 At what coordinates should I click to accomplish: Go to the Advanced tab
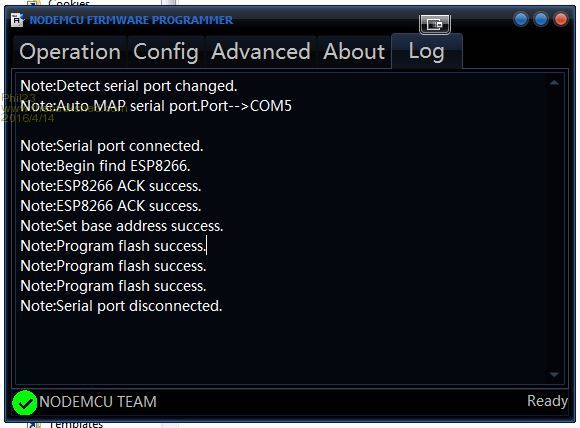261,51
